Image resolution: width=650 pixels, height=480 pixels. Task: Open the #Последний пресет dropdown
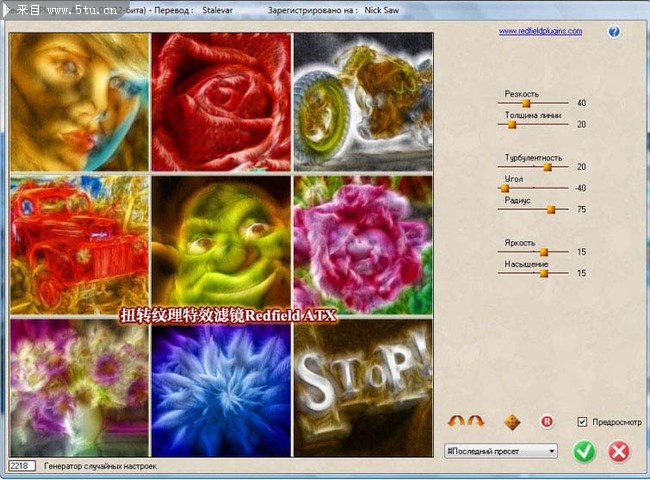coord(500,451)
